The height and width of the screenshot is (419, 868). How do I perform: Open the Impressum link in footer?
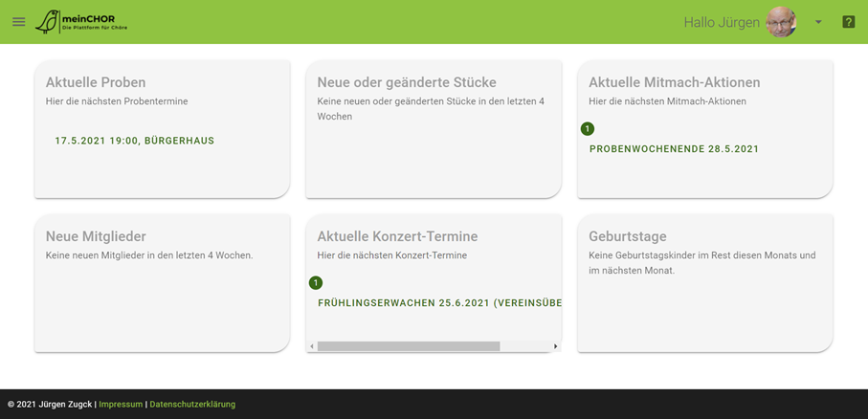[121, 405]
